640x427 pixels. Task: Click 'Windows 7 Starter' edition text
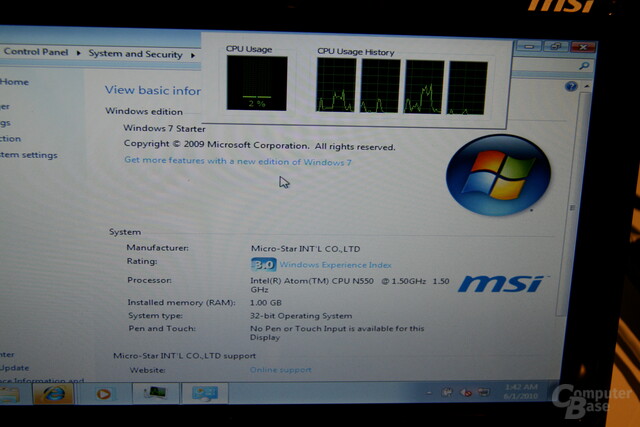[164, 128]
